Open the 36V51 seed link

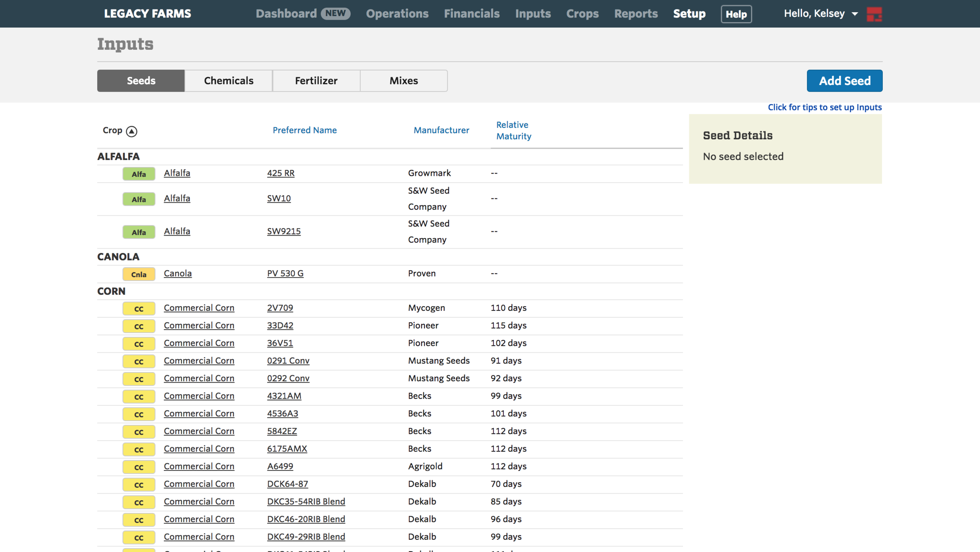[280, 343]
